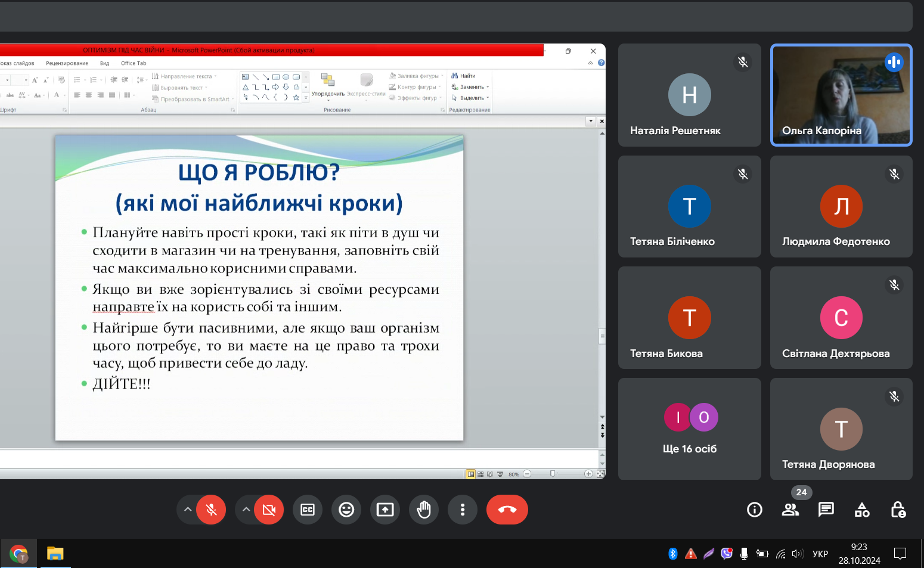The image size is (924, 568).
Task: Raise hand in the meeting
Action: click(x=424, y=510)
